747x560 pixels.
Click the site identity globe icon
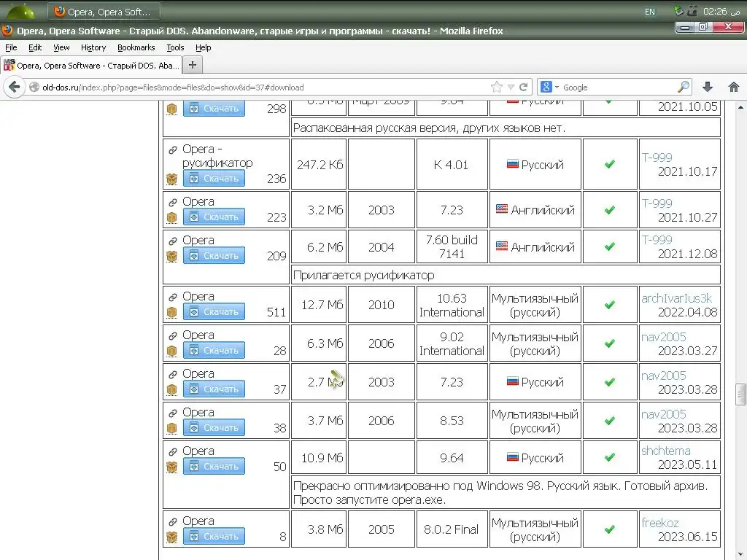pos(34,87)
